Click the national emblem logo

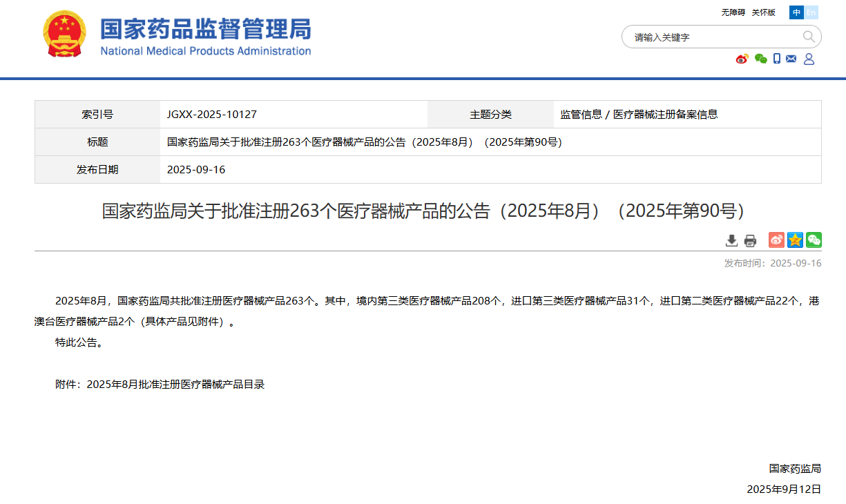(x=64, y=34)
